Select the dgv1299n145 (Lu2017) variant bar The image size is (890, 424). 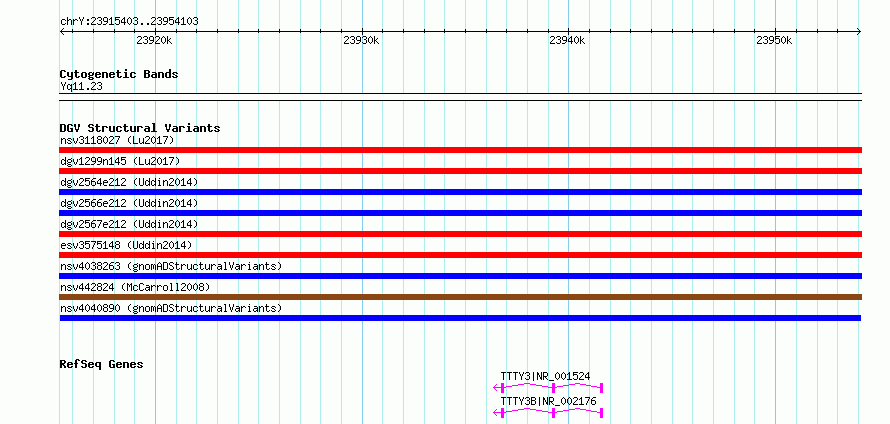point(460,171)
